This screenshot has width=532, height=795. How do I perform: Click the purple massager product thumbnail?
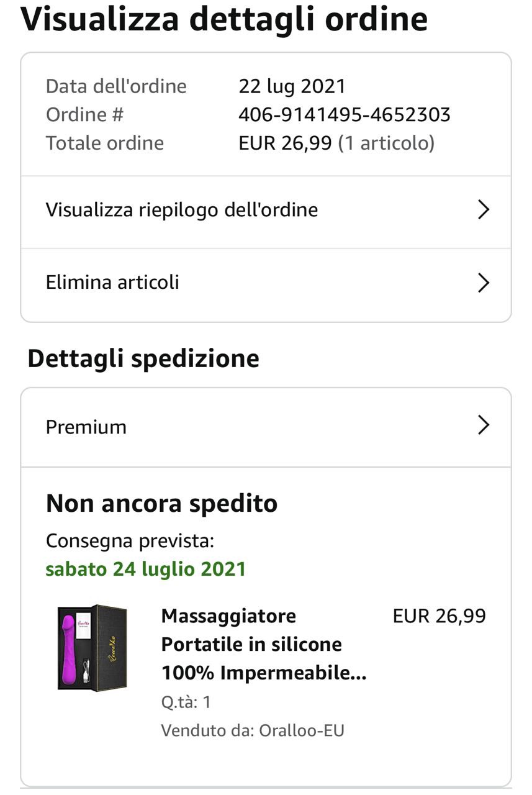[x=92, y=647]
